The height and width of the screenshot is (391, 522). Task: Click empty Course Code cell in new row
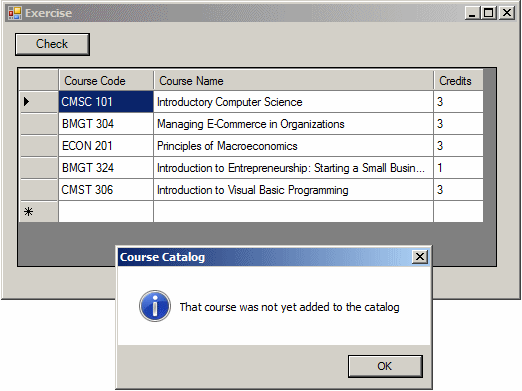(x=106, y=212)
